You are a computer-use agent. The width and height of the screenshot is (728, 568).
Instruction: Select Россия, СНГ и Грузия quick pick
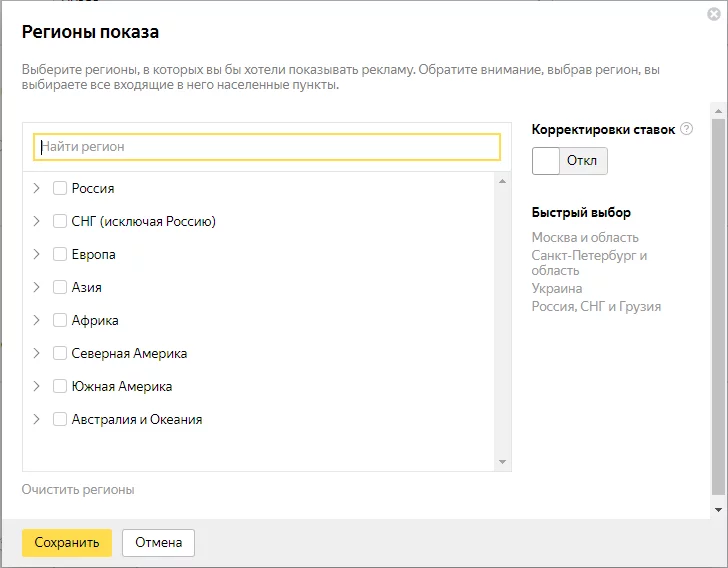click(x=596, y=307)
